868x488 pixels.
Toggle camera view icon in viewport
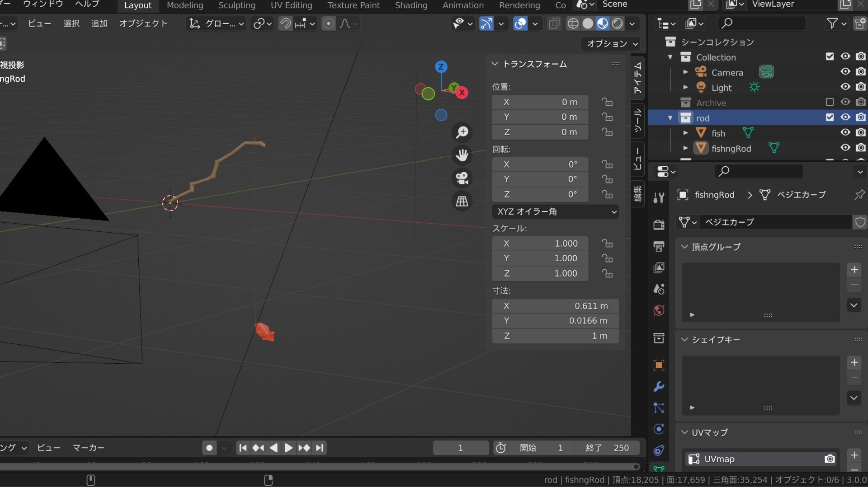[x=462, y=178]
